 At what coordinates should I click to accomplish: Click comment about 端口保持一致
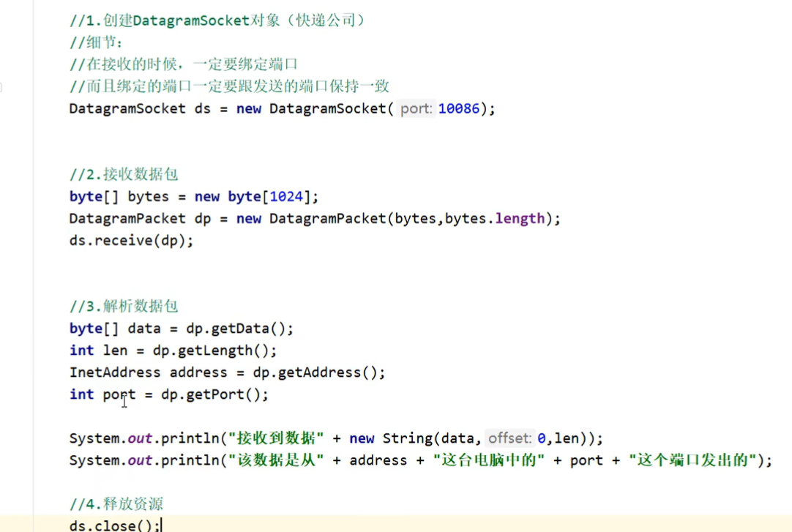[x=229, y=86]
